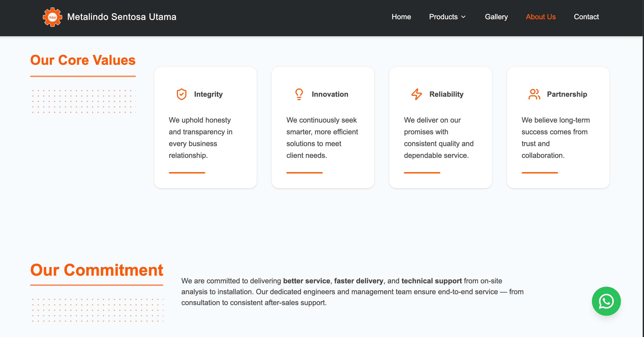Click the Our Core Values heading
The height and width of the screenshot is (337, 644).
tap(83, 60)
